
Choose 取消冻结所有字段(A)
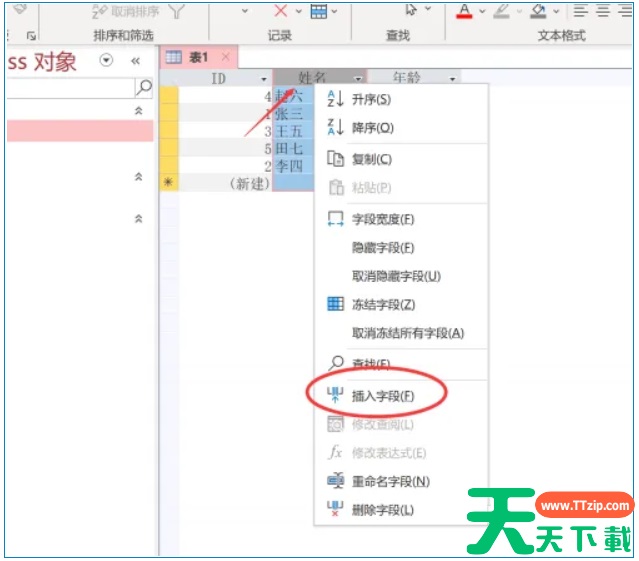(x=408, y=333)
